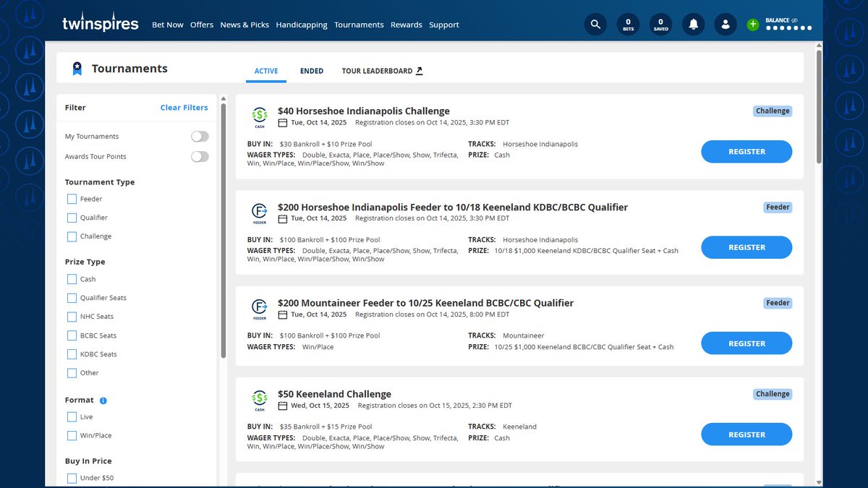Viewport: 868px width, 488px height.
Task: Click the Feeder badge on Mountaineer card
Action: click(778, 303)
